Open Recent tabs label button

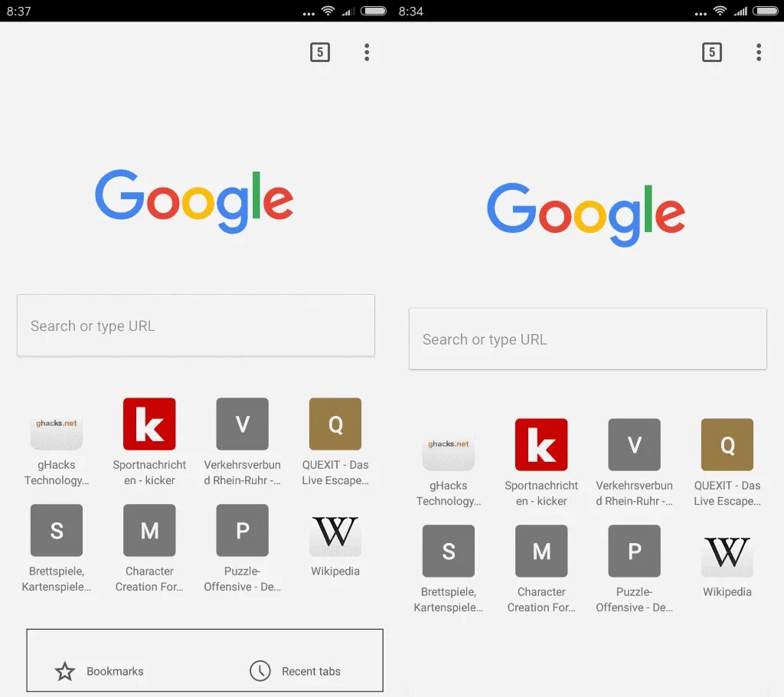(x=311, y=672)
